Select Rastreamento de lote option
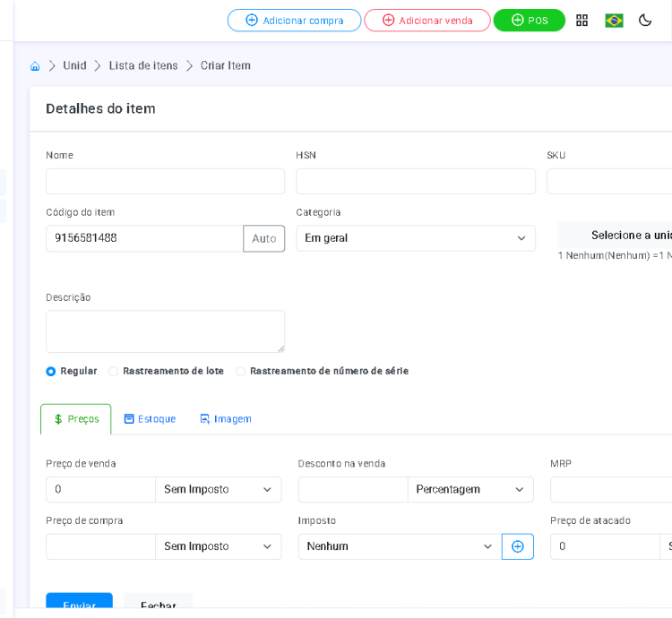 click(114, 372)
